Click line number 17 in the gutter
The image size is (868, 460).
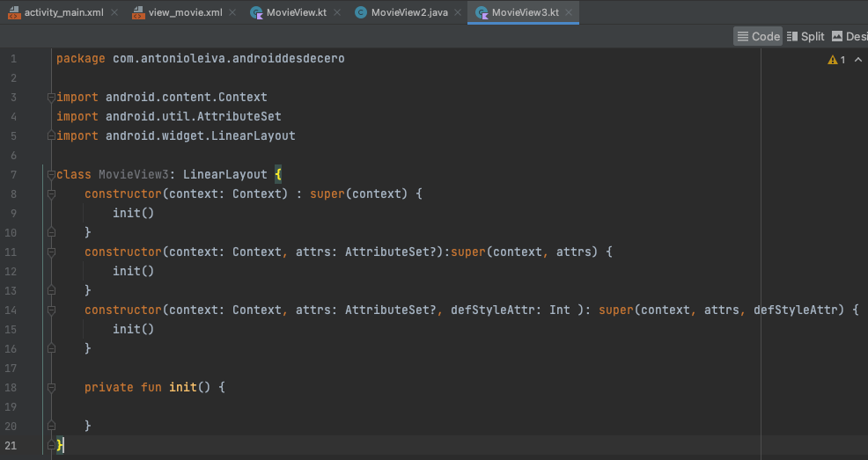(11, 369)
